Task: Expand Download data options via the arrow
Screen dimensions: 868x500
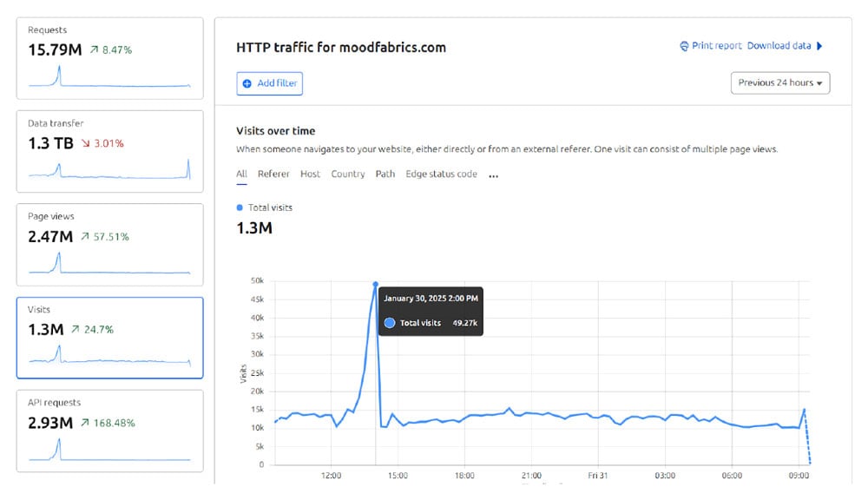Action: point(819,47)
